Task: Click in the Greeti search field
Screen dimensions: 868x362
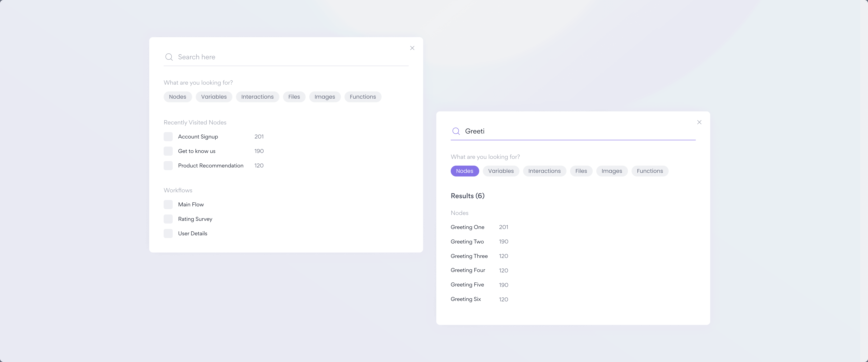Action: tap(573, 131)
